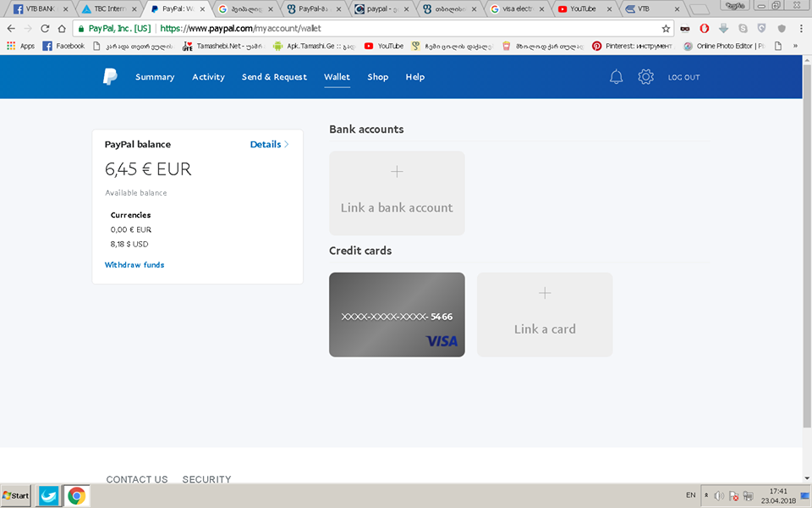Viewport: 812px width, 508px height.
Task: Switch to visa electron Google tab
Action: [517, 8]
